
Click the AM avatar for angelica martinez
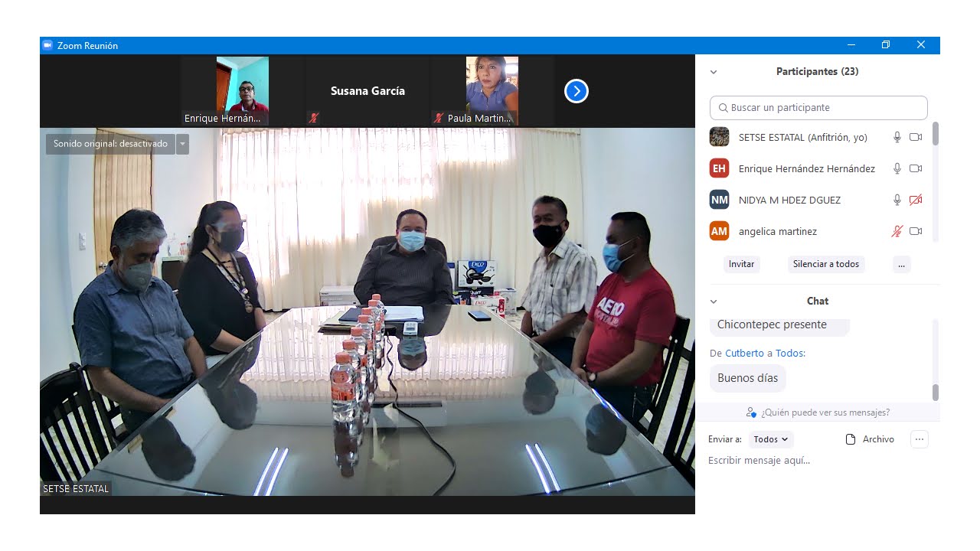pyautogui.click(x=719, y=231)
